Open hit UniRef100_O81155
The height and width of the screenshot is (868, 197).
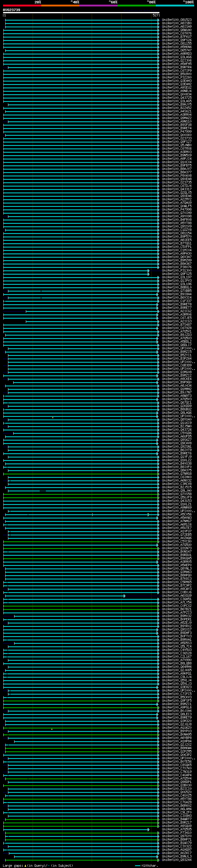177,43
